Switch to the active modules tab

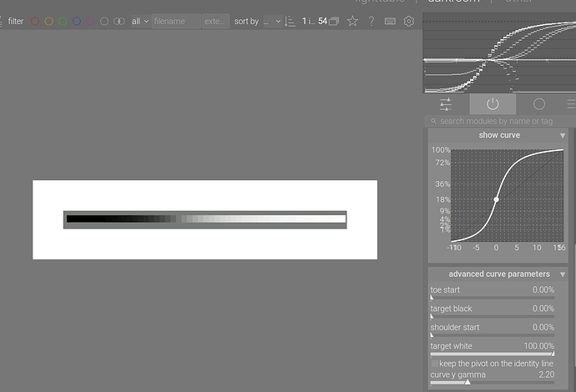coord(493,104)
